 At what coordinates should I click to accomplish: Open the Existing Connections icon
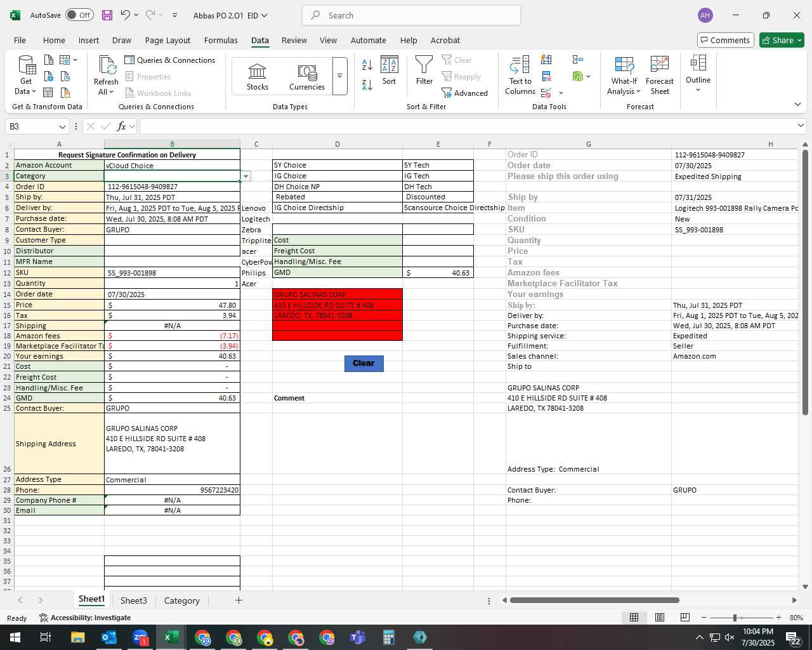click(65, 93)
